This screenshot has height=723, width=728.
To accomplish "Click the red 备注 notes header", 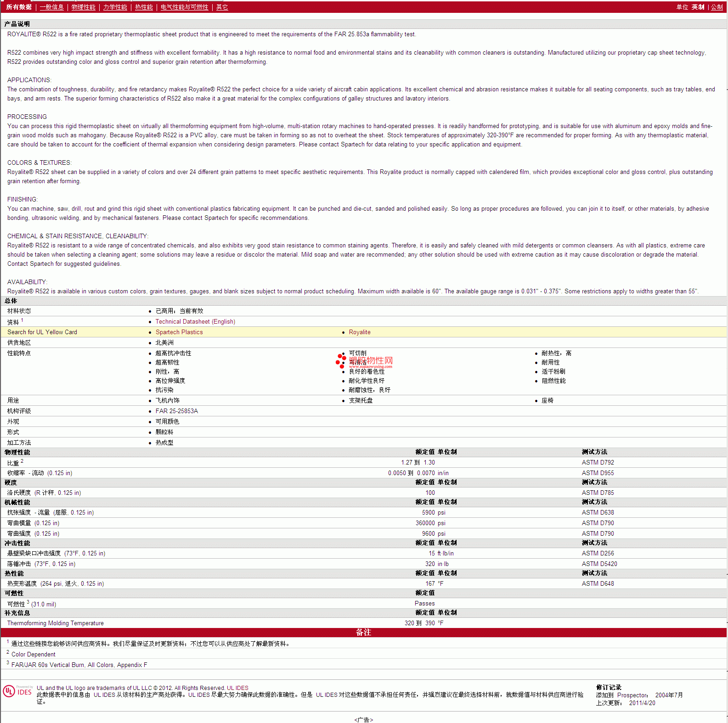I will 364,633.
